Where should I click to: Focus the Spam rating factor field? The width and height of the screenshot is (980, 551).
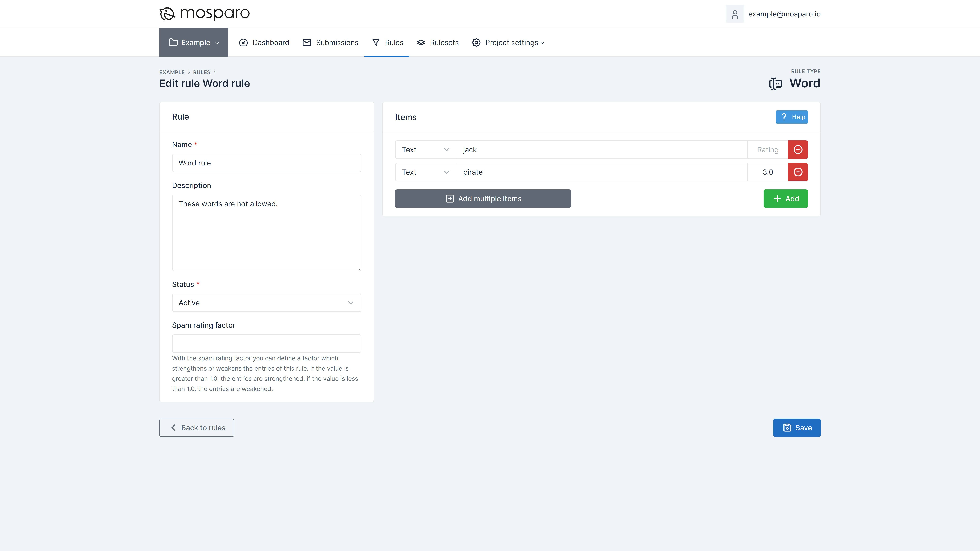[x=266, y=343]
